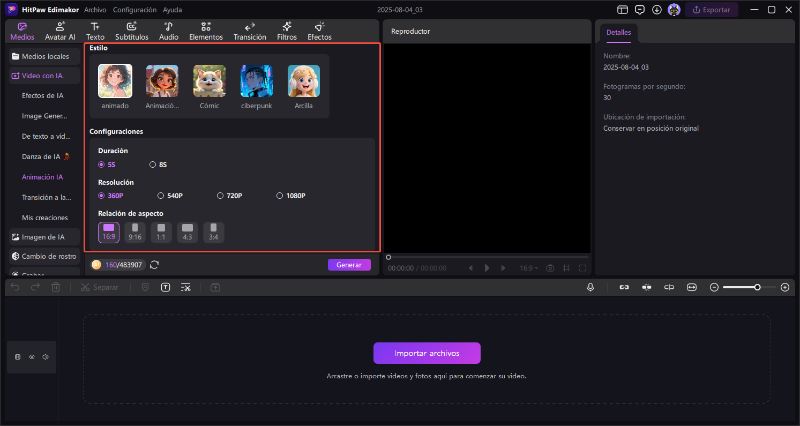
Task: Open the Audio tab
Action: 168,31
